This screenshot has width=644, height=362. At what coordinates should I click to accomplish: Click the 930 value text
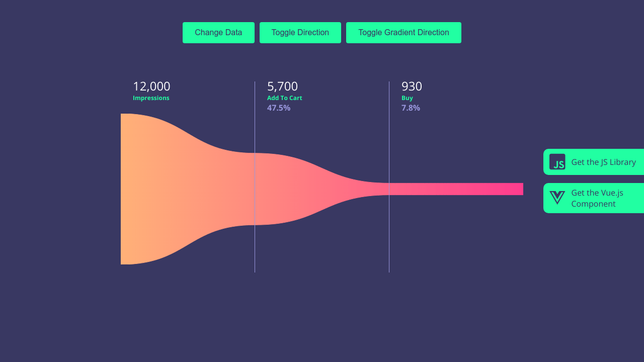pos(412,86)
